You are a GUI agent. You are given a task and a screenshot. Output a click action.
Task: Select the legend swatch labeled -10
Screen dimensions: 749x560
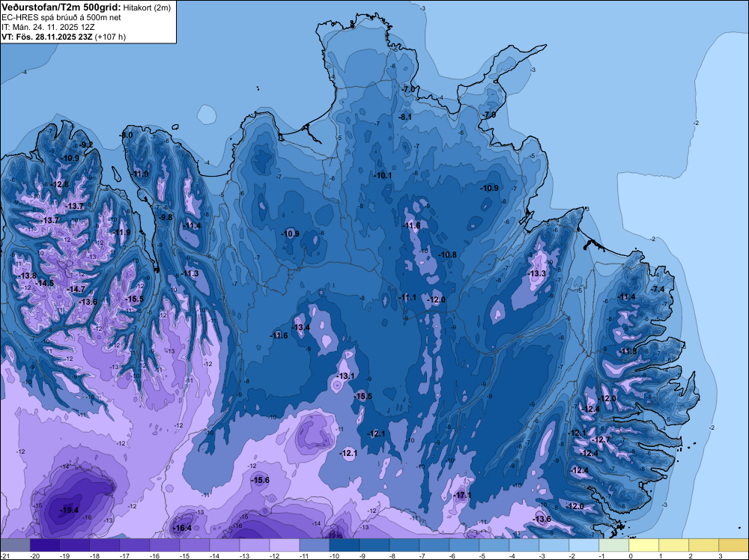click(345, 545)
